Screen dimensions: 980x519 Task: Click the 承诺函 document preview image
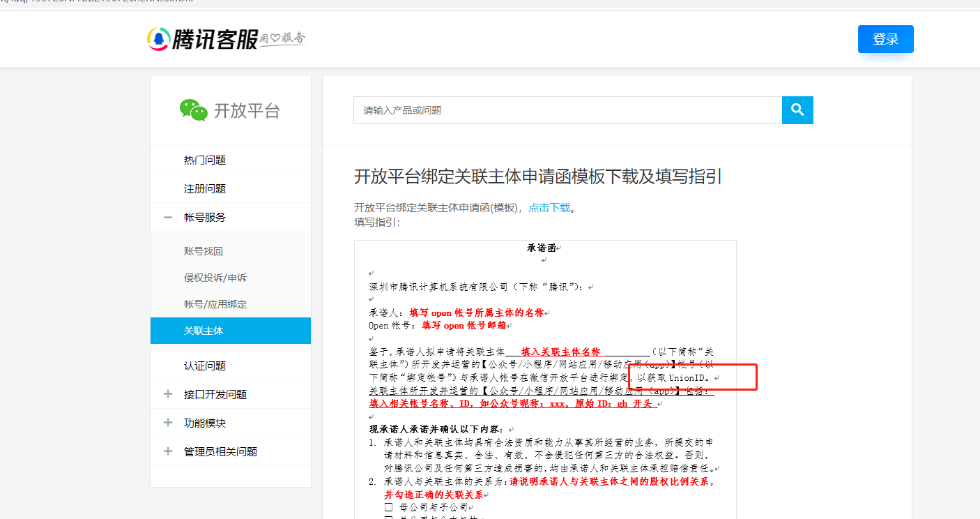point(545,379)
